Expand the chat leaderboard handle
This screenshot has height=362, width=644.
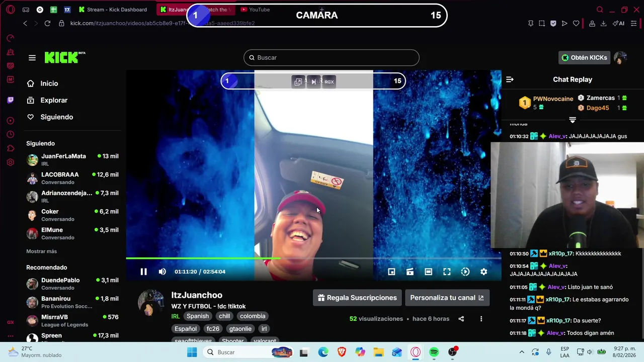pyautogui.click(x=573, y=120)
